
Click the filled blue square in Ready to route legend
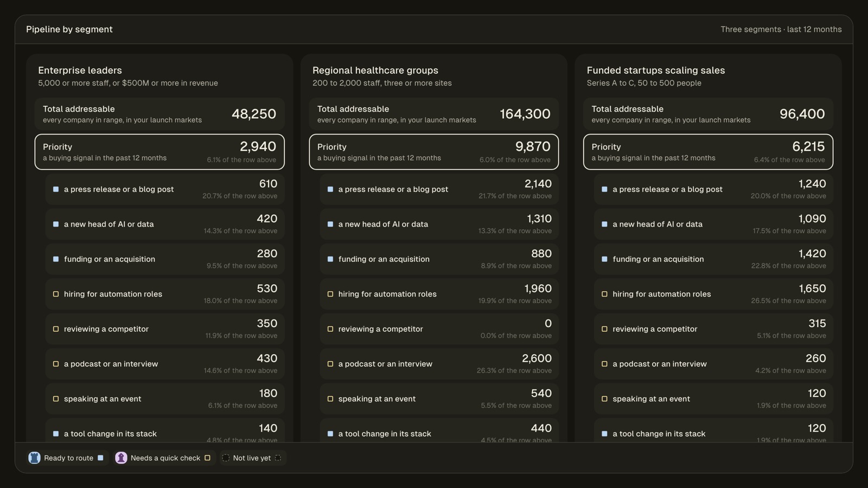[100, 458]
